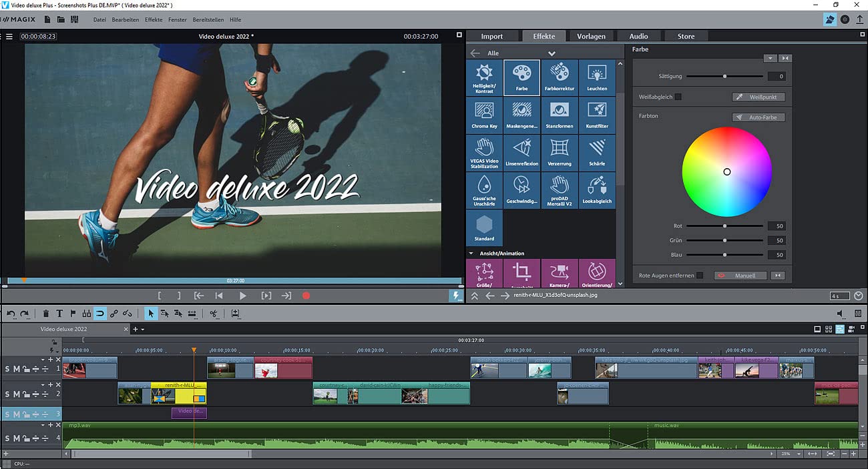Image resolution: width=868 pixels, height=469 pixels.
Task: Toggle the lock icon on track 2
Action: pyautogui.click(x=26, y=394)
